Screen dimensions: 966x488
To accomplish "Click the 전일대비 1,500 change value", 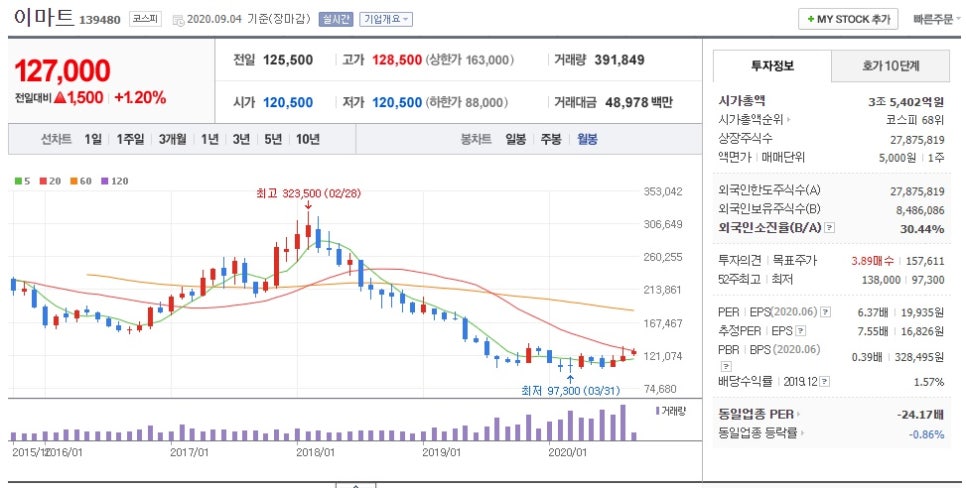I will pos(79,97).
